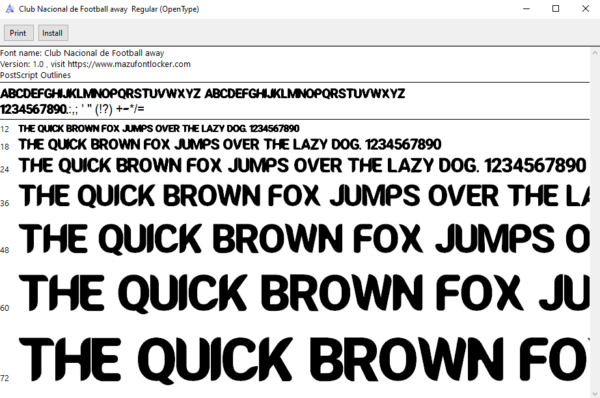This screenshot has width=600, height=398.
Task: Minimize the font preview window
Action: point(527,9)
